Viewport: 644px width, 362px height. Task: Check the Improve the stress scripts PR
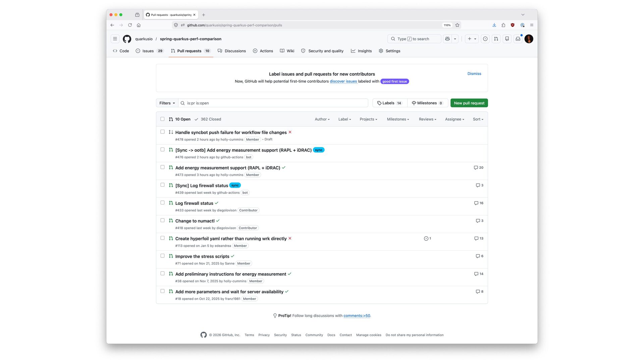click(x=162, y=256)
